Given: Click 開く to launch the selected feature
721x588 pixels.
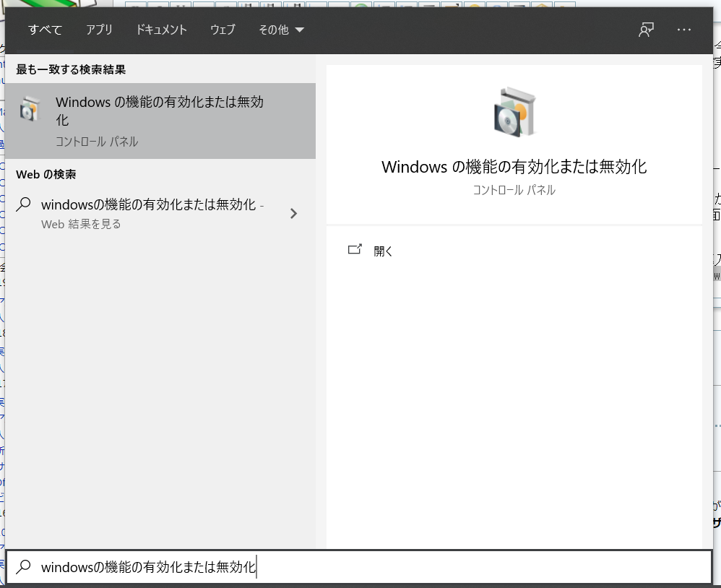Looking at the screenshot, I should 383,251.
